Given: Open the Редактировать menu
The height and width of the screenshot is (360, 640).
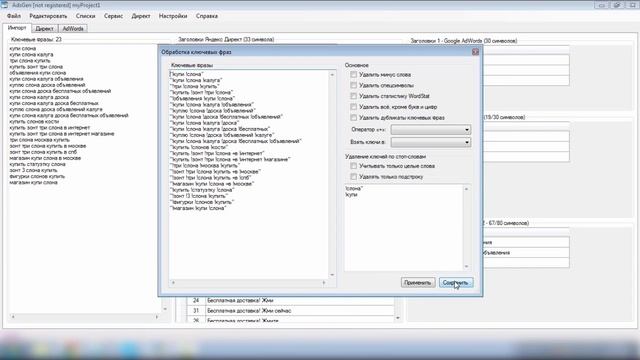Looking at the screenshot, I should [x=48, y=16].
